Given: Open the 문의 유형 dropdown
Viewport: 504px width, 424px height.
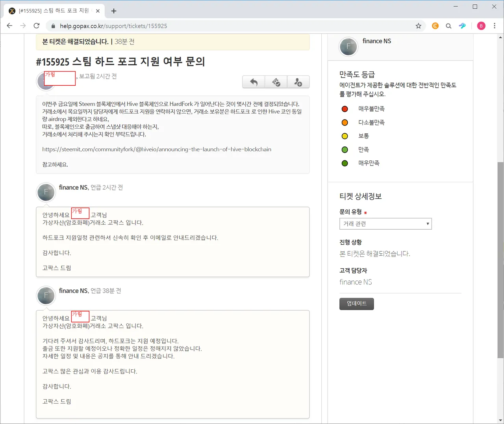Looking at the screenshot, I should [385, 224].
